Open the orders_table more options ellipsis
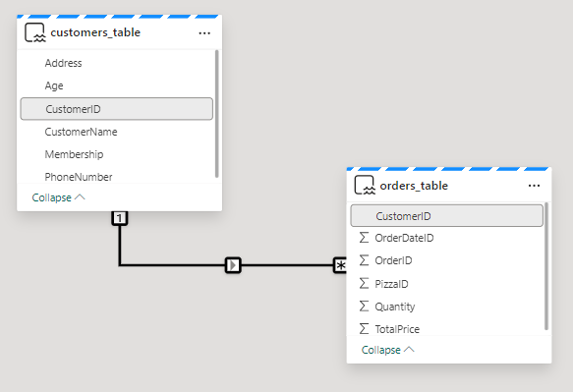The height and width of the screenshot is (392, 573). [x=535, y=186]
